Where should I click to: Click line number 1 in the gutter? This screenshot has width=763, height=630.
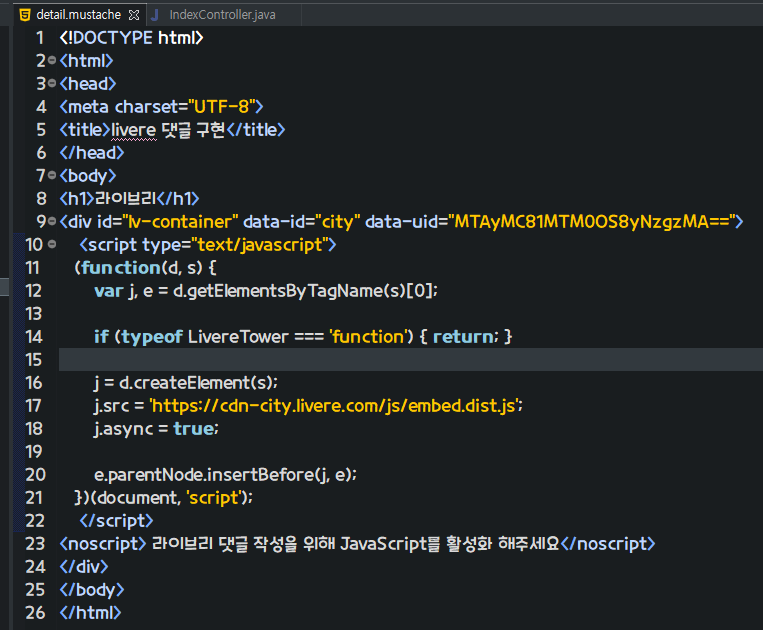click(40, 37)
